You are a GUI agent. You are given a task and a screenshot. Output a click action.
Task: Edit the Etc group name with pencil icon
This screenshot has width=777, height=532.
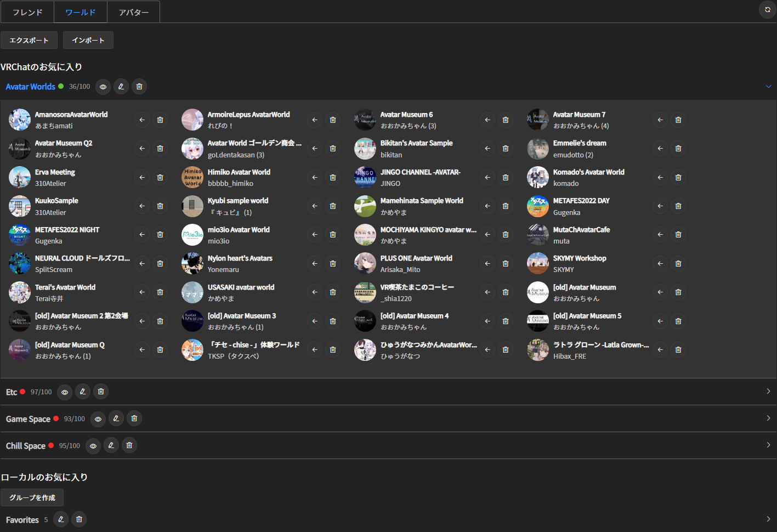(x=82, y=392)
